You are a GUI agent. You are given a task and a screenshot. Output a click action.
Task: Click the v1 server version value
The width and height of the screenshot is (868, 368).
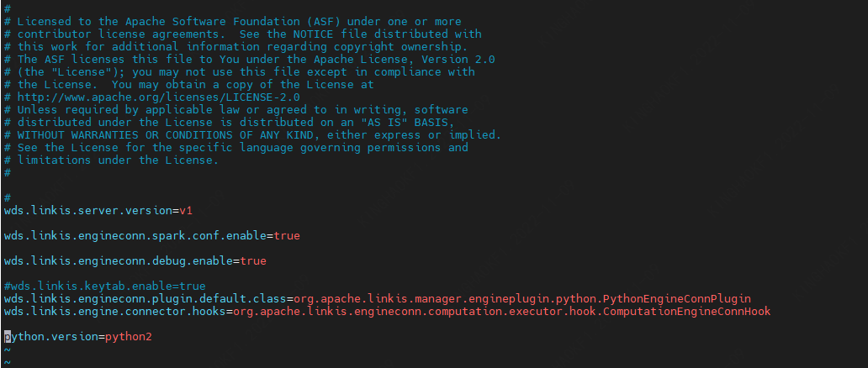(187, 209)
